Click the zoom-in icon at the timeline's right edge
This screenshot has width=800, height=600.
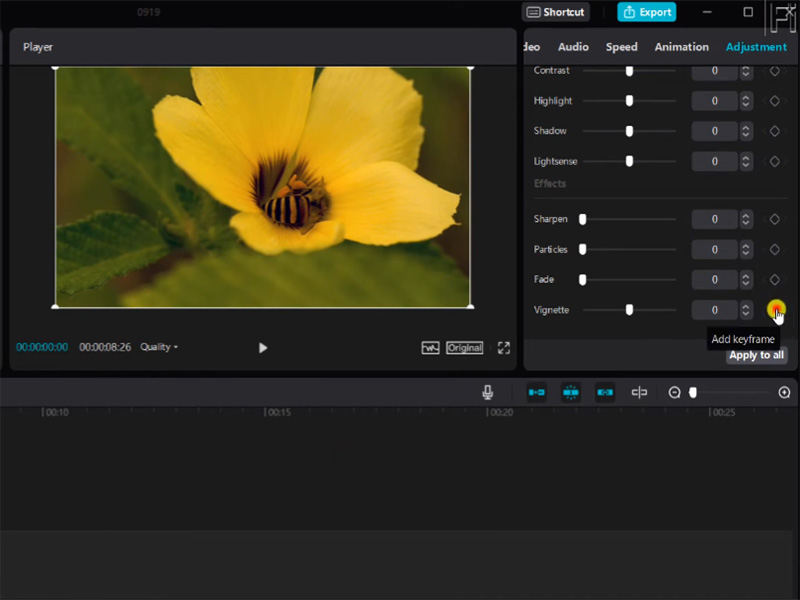coord(785,392)
